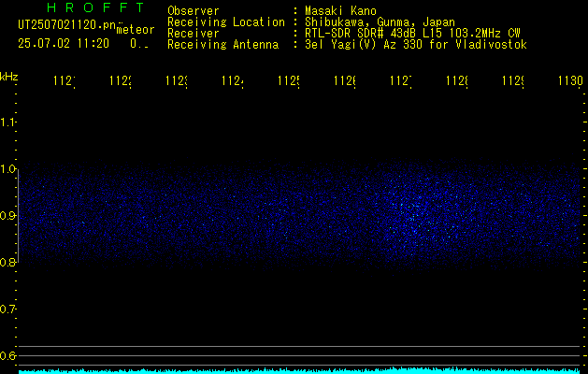Click the Receiving Location label

point(226,22)
